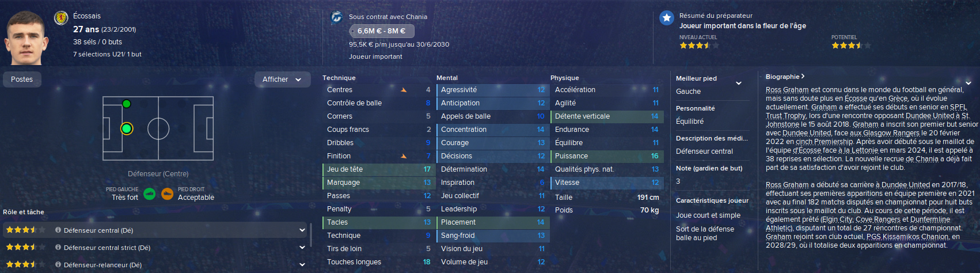Expand the Meilleur pied panel chevron
The image size is (980, 273).
pyautogui.click(x=739, y=84)
